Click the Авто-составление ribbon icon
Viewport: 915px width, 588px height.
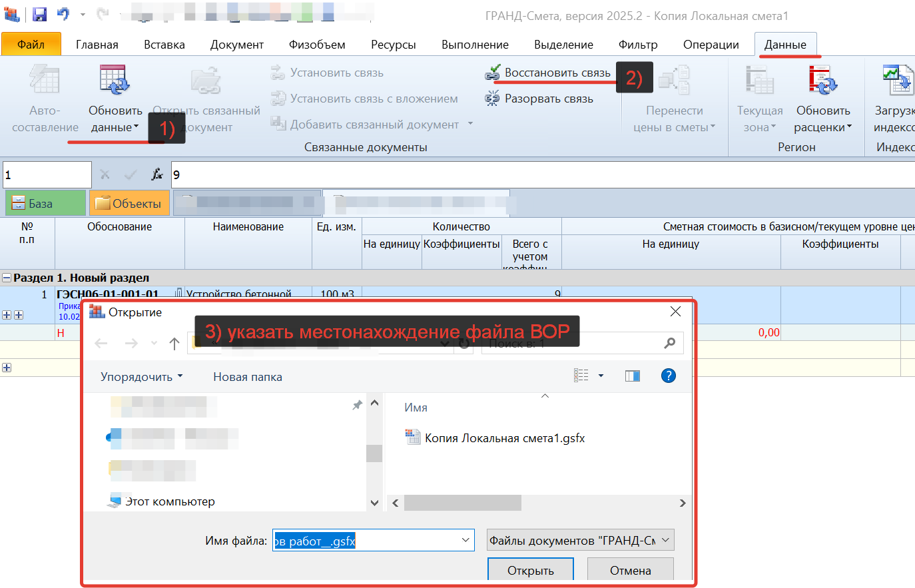pos(45,79)
